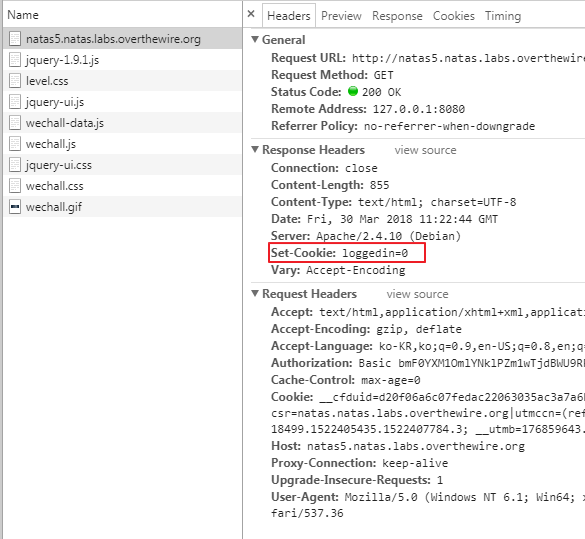This screenshot has height=539, width=585.
Task: Select the natas5.natas.labs.overthewire.org request
Action: [x=122, y=38]
